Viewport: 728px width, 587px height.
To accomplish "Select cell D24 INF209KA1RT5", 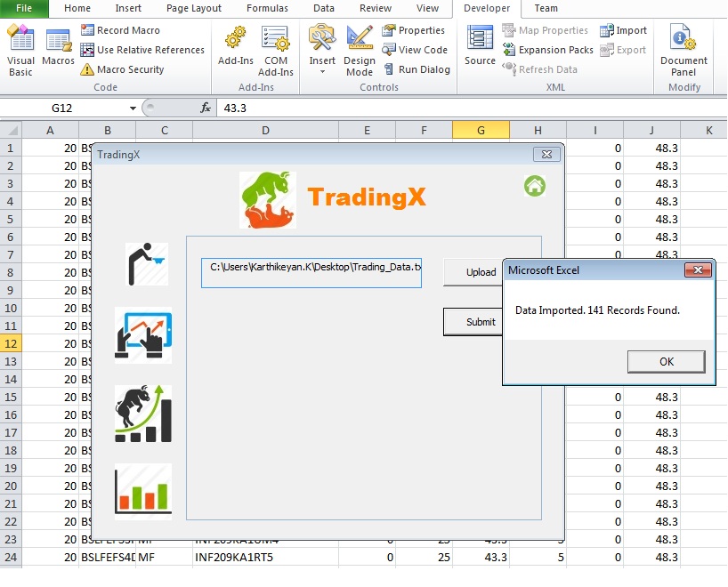I will (x=265, y=558).
